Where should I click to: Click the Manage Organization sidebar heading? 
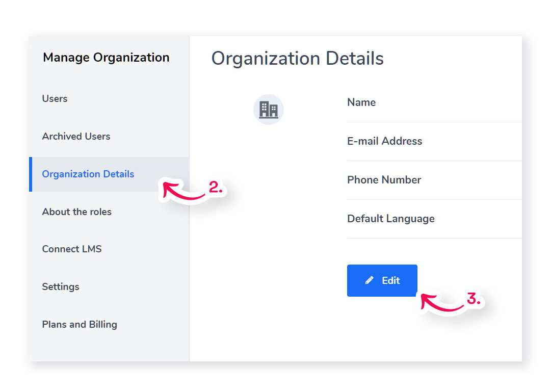tap(106, 58)
